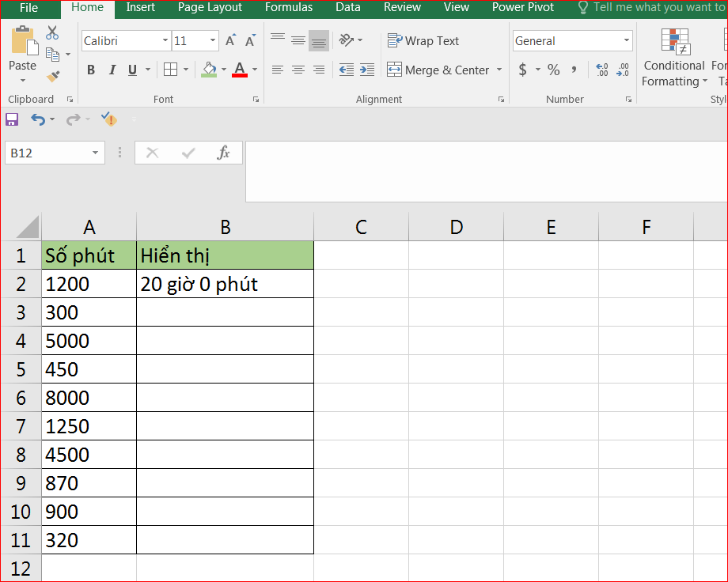The image size is (728, 582).
Task: Toggle Underline formatting
Action: coord(132,70)
